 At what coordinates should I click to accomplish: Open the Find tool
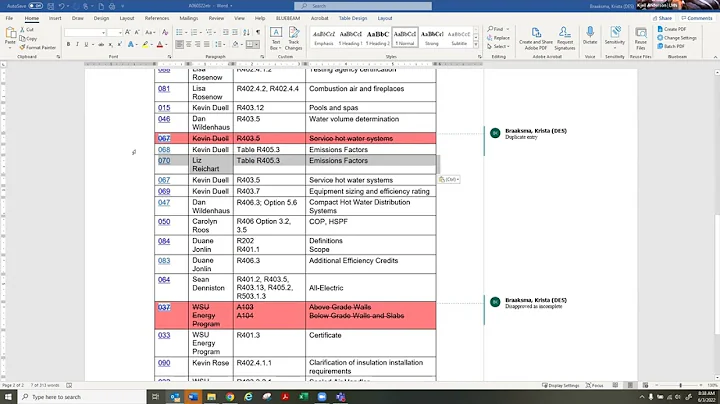[495, 29]
